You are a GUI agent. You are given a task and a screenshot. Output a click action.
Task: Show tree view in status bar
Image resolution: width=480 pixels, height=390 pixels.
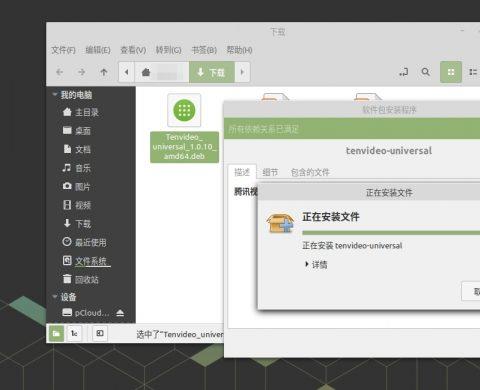pos(74,333)
